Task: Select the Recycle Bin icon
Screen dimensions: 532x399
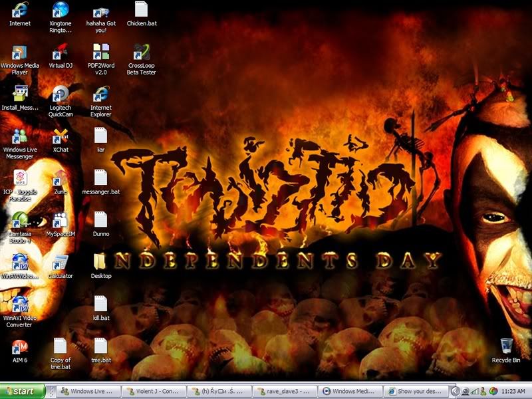Action: point(506,346)
